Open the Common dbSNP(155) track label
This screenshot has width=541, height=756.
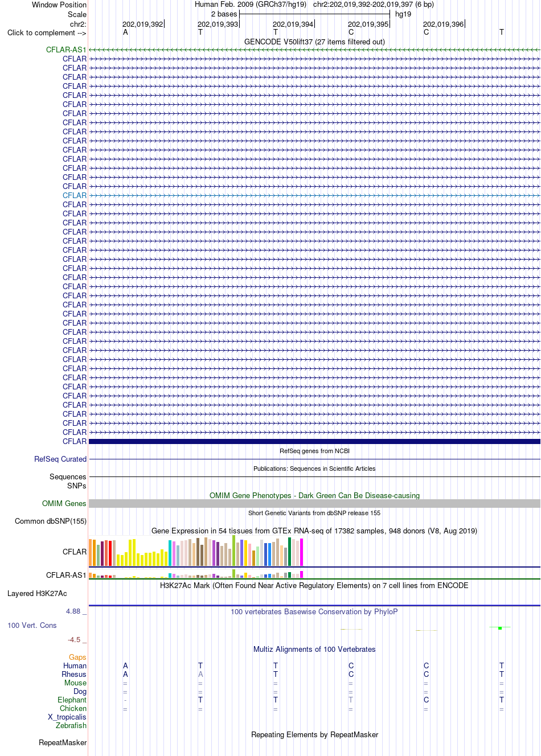coord(51,521)
